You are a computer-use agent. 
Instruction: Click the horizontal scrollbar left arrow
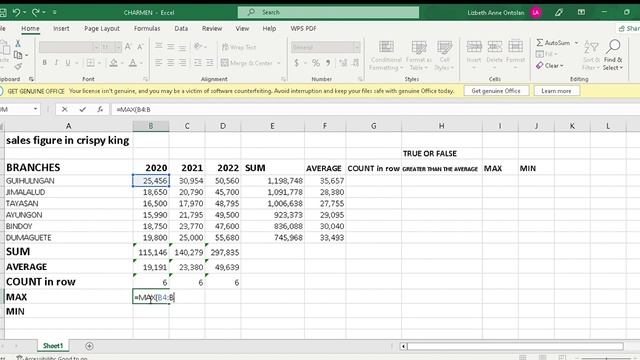pyautogui.click(x=403, y=346)
